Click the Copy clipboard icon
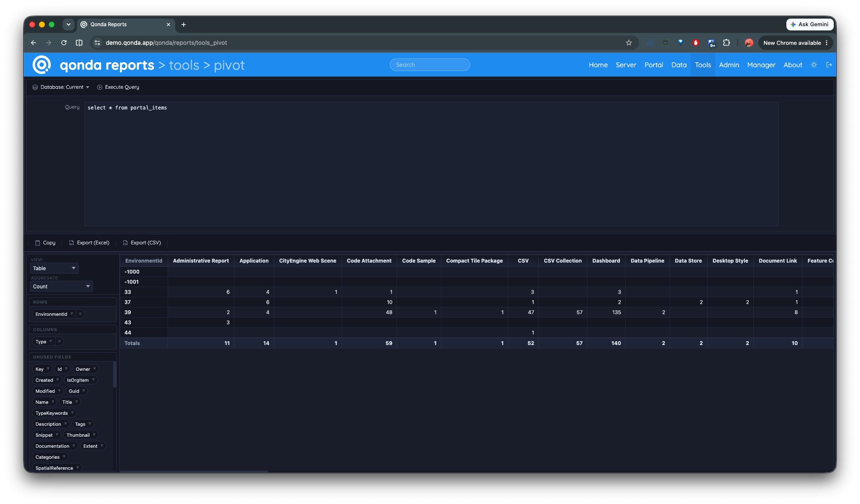Viewport: 860px width, 504px height. (x=38, y=243)
